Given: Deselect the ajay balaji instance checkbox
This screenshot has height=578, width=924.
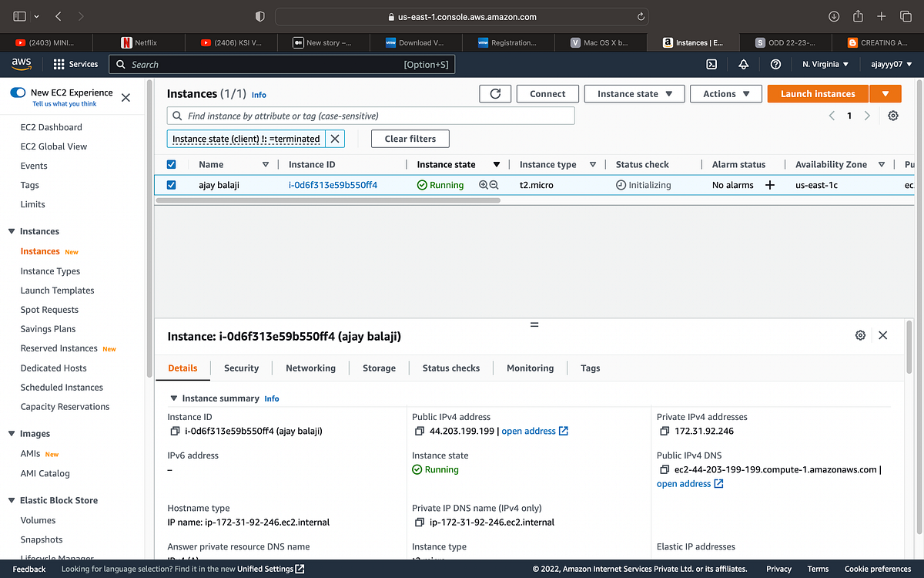Looking at the screenshot, I should click(171, 185).
